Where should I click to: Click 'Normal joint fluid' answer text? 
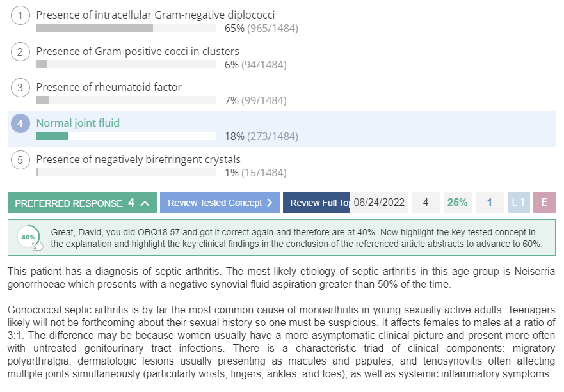coord(77,123)
